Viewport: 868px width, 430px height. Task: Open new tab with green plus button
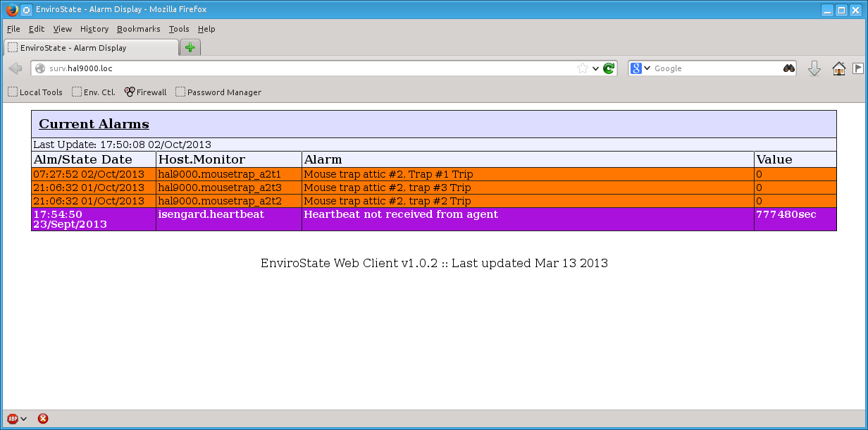[x=190, y=48]
